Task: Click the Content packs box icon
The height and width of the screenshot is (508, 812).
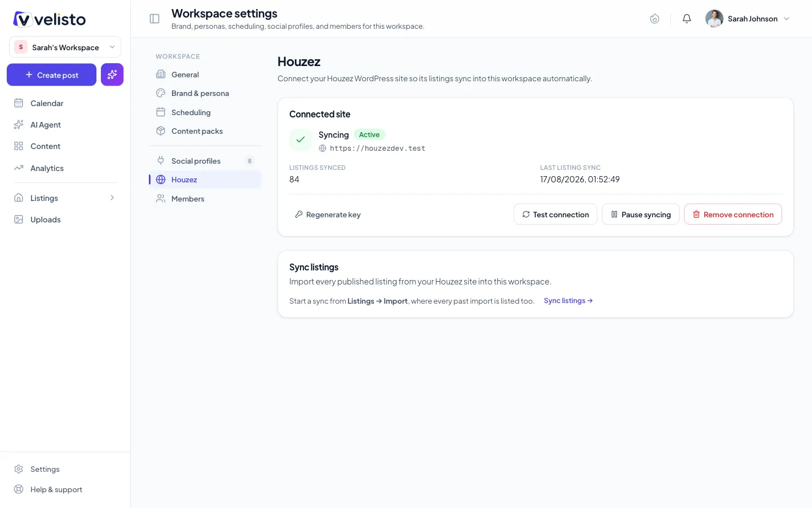Action: [x=161, y=131]
